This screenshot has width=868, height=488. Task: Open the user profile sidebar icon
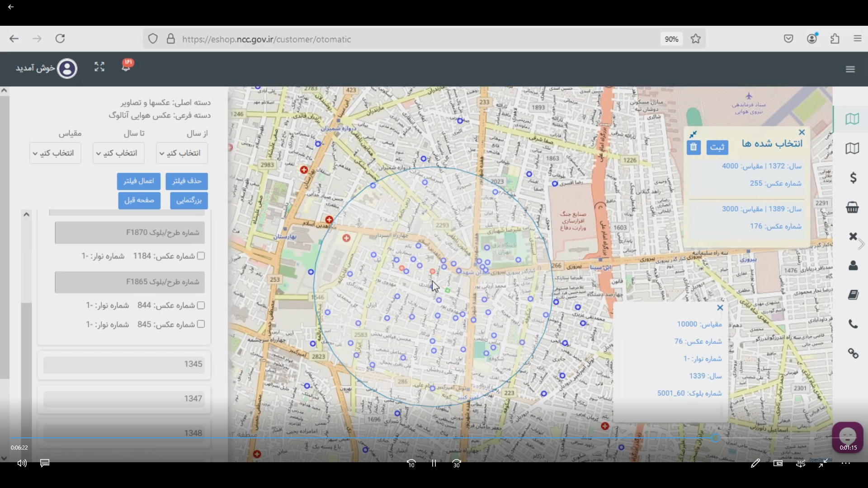click(x=853, y=266)
